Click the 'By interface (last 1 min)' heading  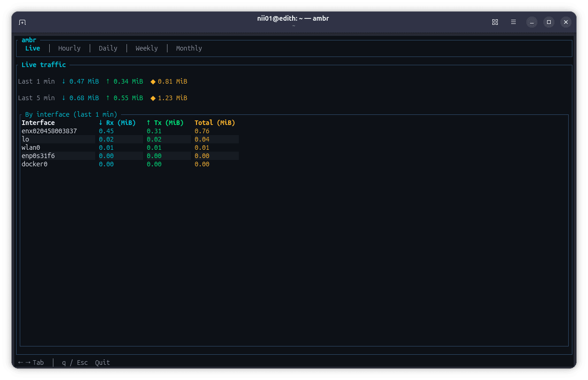[x=71, y=114]
